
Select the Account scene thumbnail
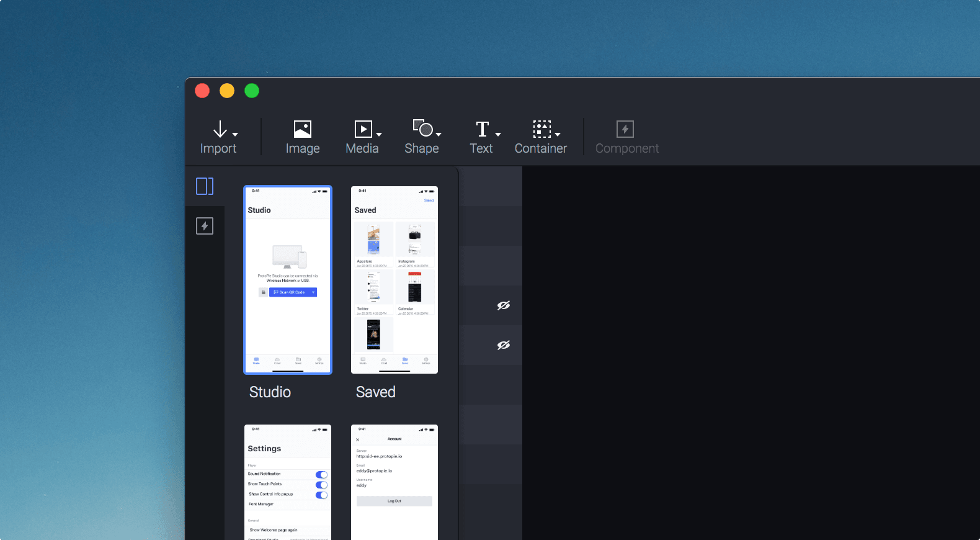point(394,482)
